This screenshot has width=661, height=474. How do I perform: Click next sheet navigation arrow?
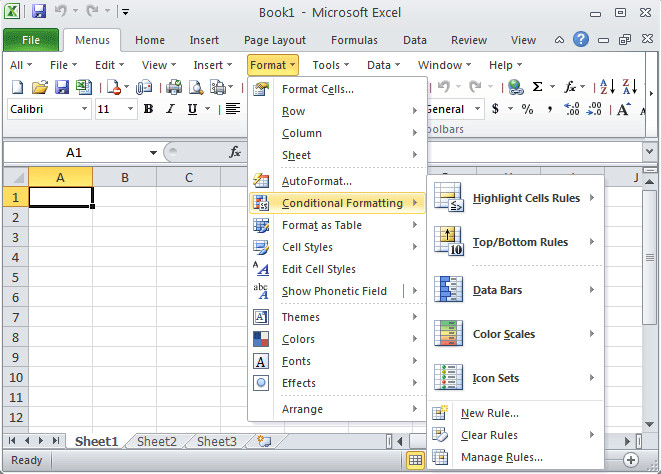(x=41, y=441)
